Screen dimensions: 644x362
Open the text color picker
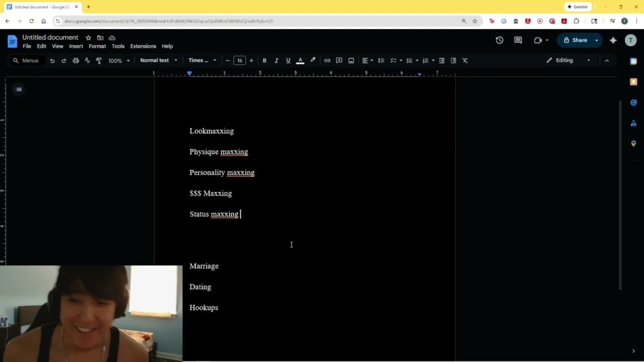click(300, 60)
